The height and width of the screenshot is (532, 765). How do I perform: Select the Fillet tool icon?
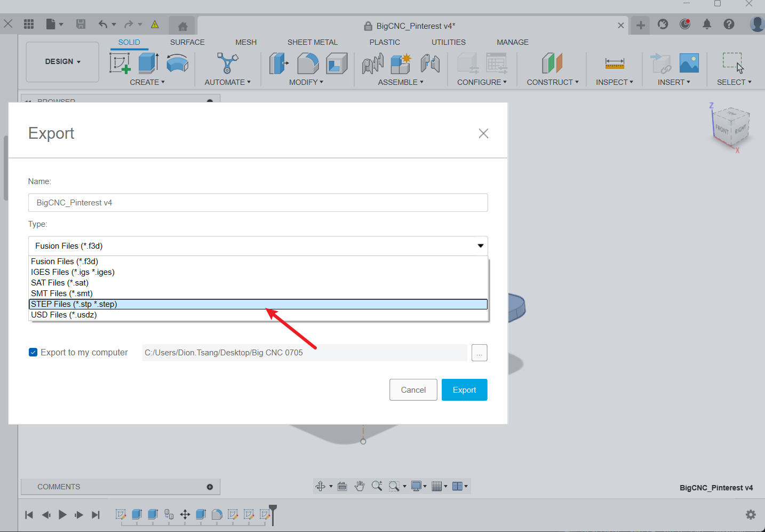click(308, 63)
